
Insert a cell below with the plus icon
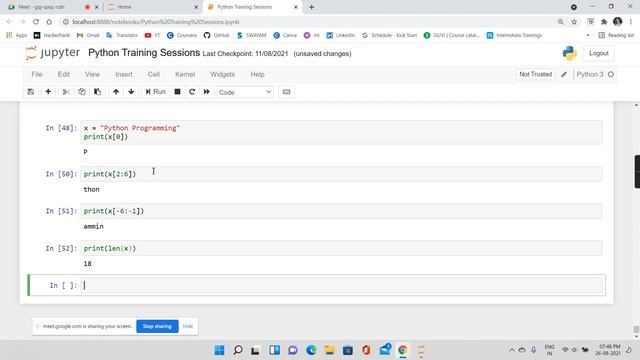tap(48, 92)
